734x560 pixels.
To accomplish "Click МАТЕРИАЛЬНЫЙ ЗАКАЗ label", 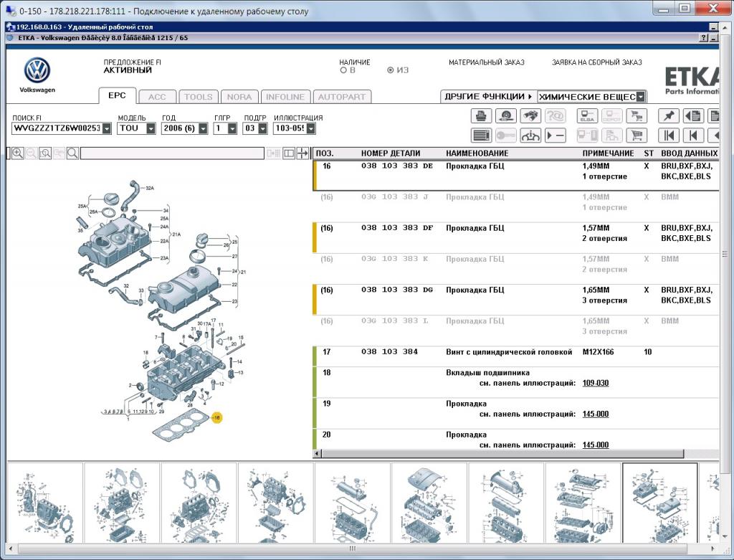I will (x=487, y=62).
